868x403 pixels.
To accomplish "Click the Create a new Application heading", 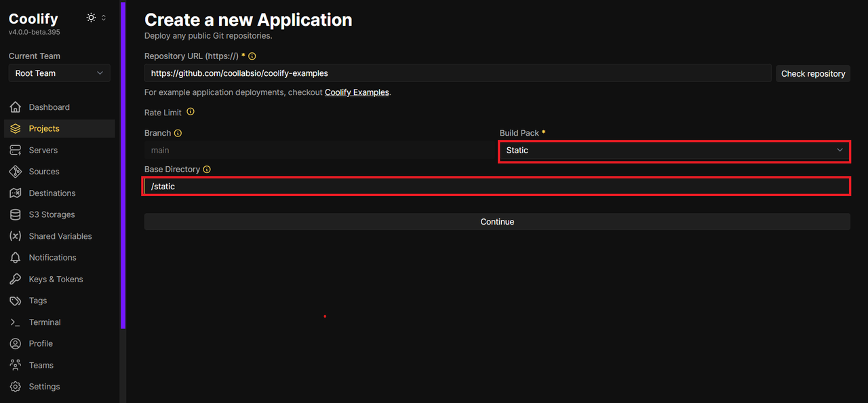I will coord(248,20).
